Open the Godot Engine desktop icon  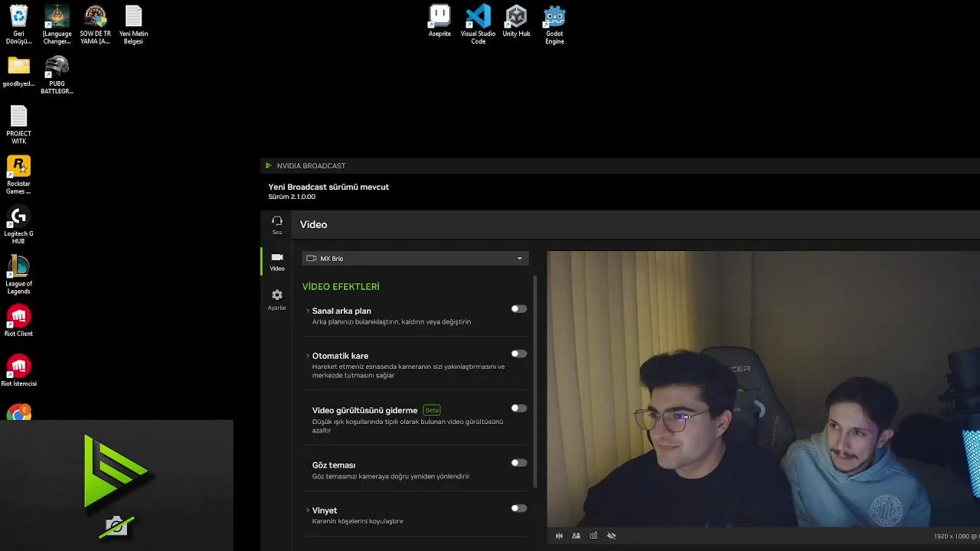[554, 24]
